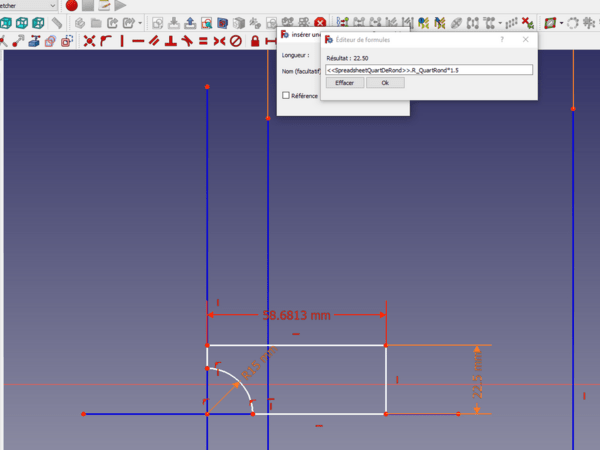Click the Effacer button

point(344,83)
